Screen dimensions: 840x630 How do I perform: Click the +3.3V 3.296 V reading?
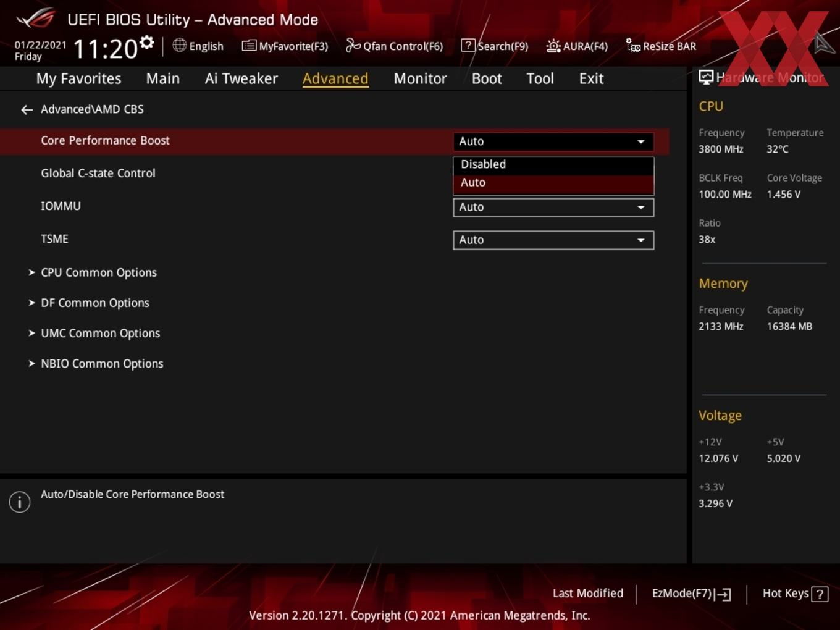tap(715, 503)
